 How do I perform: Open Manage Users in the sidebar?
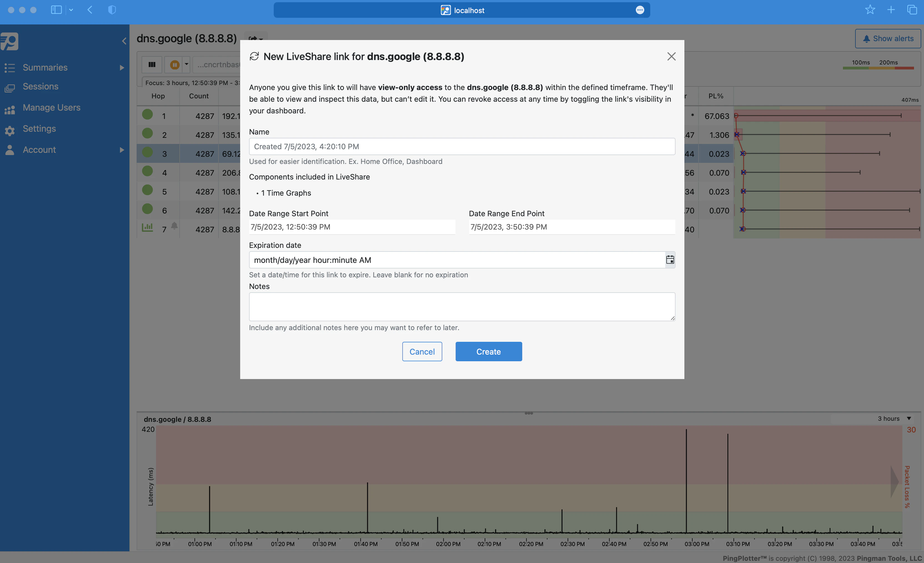coord(52,107)
